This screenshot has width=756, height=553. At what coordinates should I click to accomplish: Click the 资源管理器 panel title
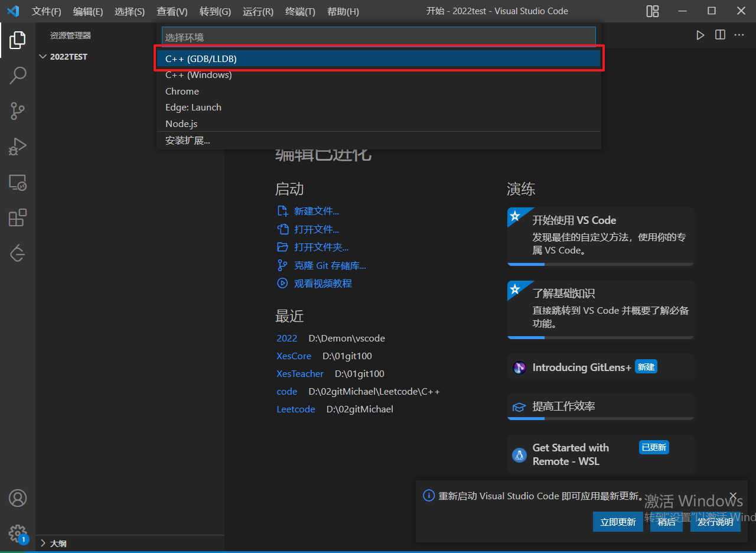71,35
